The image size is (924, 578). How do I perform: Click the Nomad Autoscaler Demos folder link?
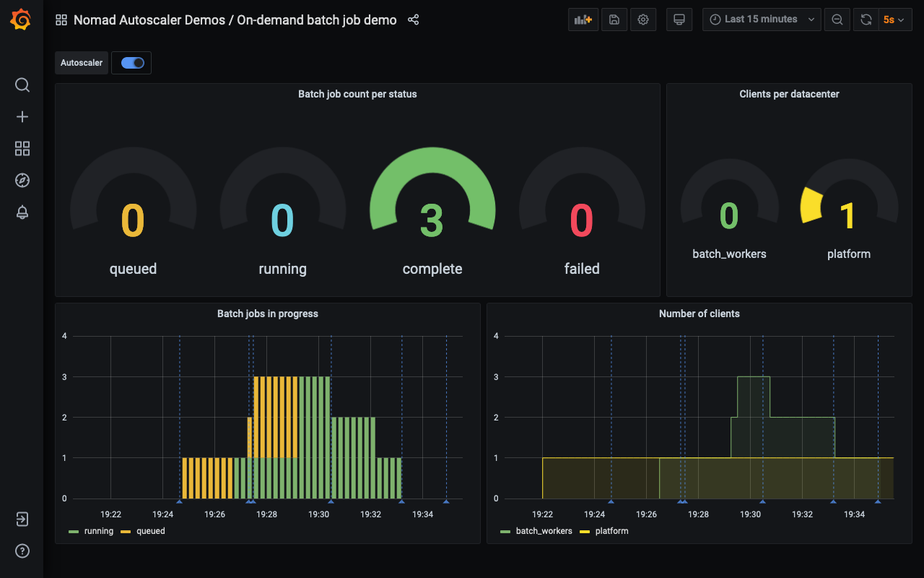(x=149, y=20)
